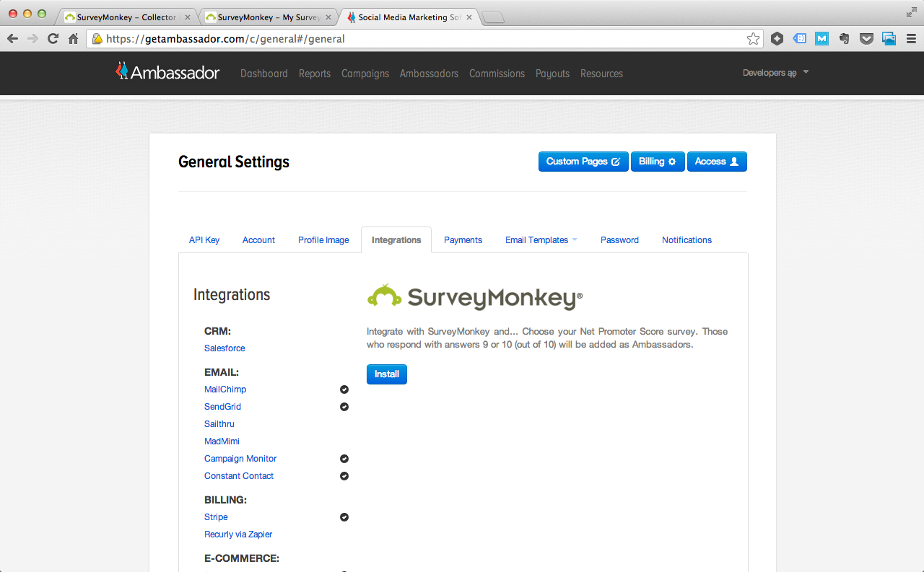Click the Ambassador logo in header
924x572 pixels.
(x=167, y=71)
